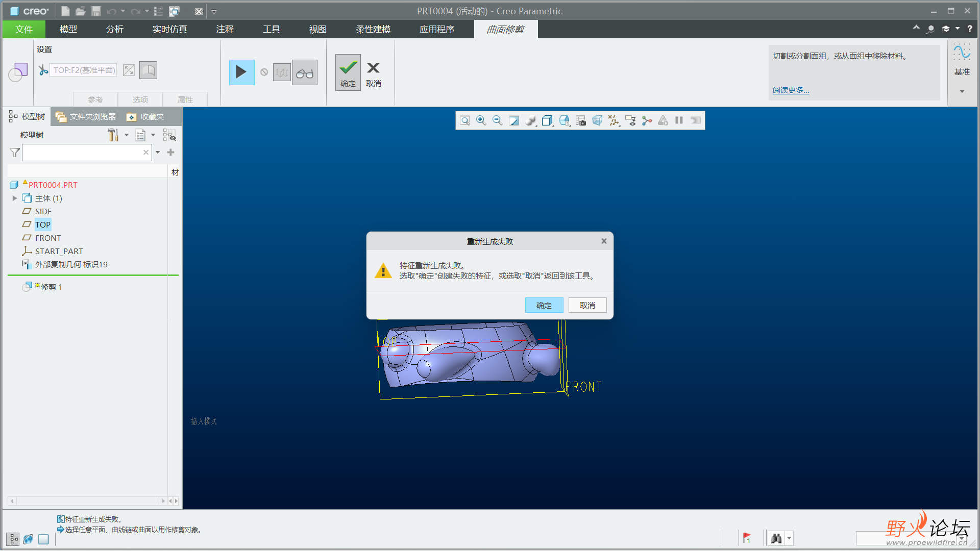This screenshot has height=551, width=980.
Task: Select the FRONT datum plane in tree
Action: pos(48,238)
